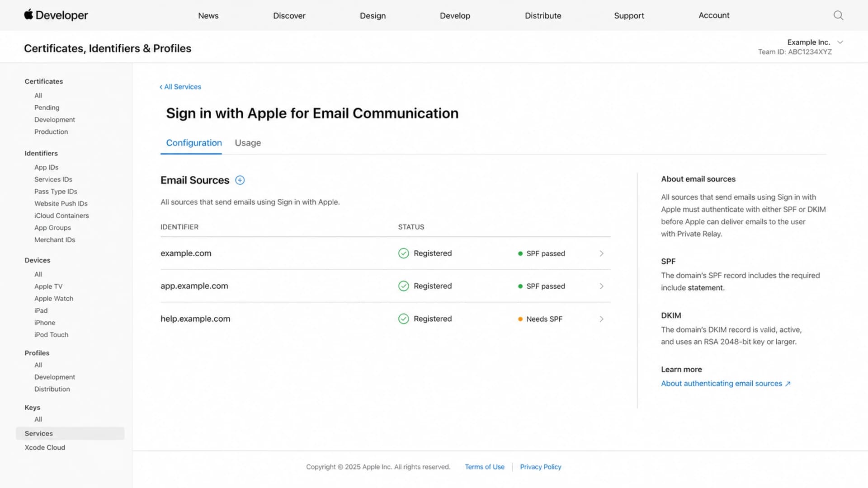Select All under Devices
The height and width of the screenshot is (488, 868).
pyautogui.click(x=38, y=274)
